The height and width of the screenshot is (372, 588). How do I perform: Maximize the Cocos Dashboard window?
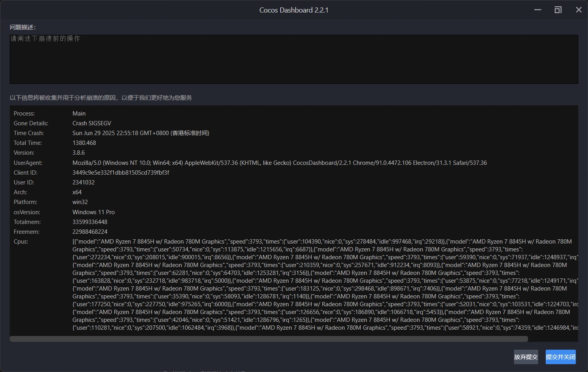pos(558,10)
